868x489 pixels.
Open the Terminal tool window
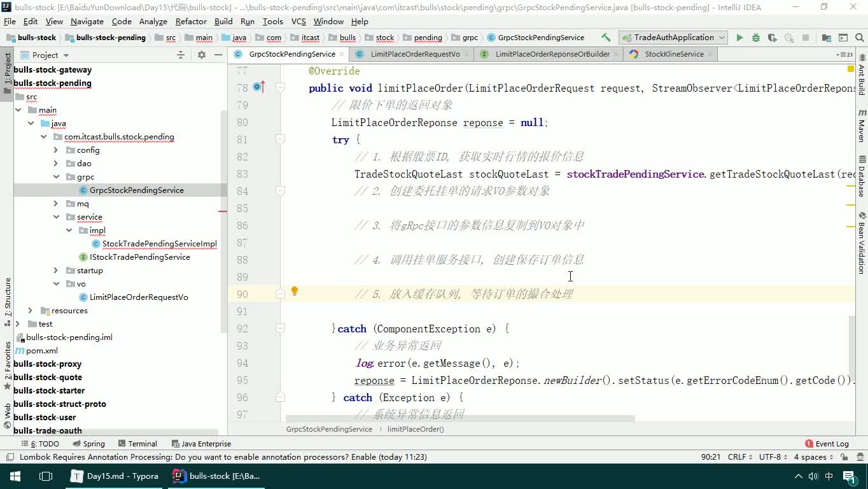(x=137, y=444)
